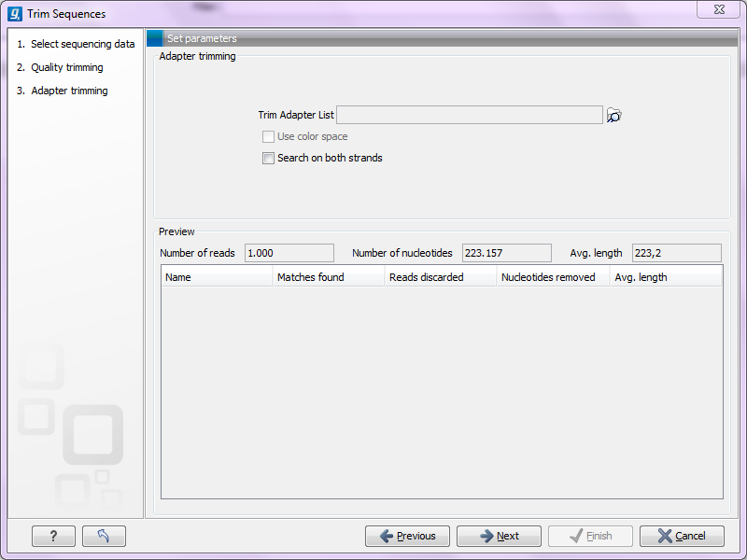747x560 pixels.
Task: Sort by the Nucleotides removed column header
Action: [x=553, y=277]
